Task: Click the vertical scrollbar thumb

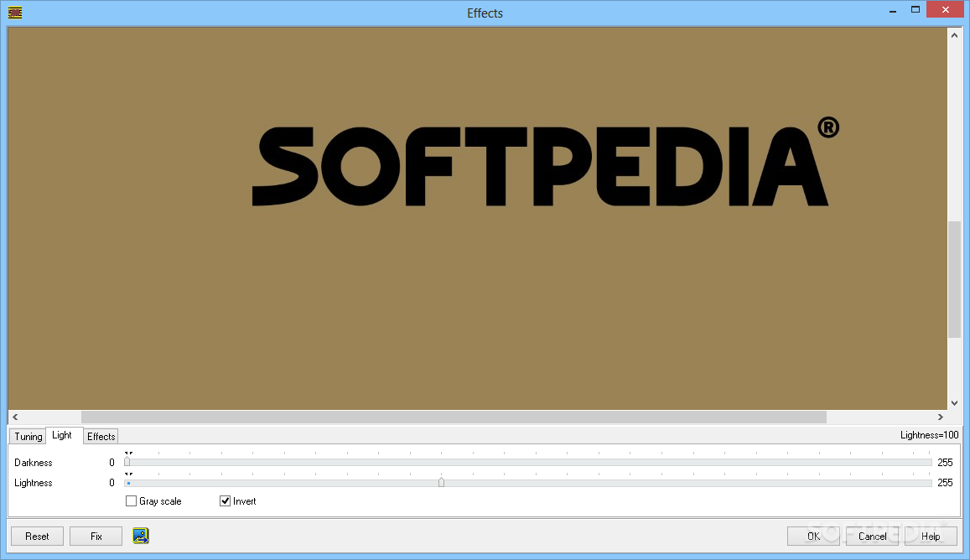Action: click(955, 279)
